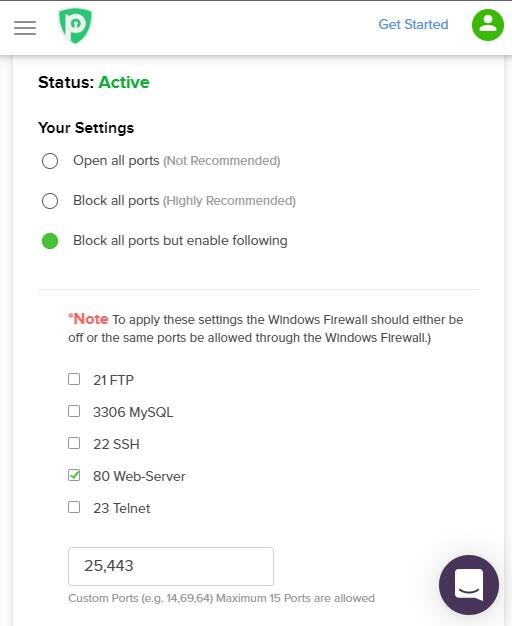Viewport: 512px width, 626px height.
Task: Click the 23 Telnet label
Action: 121,508
